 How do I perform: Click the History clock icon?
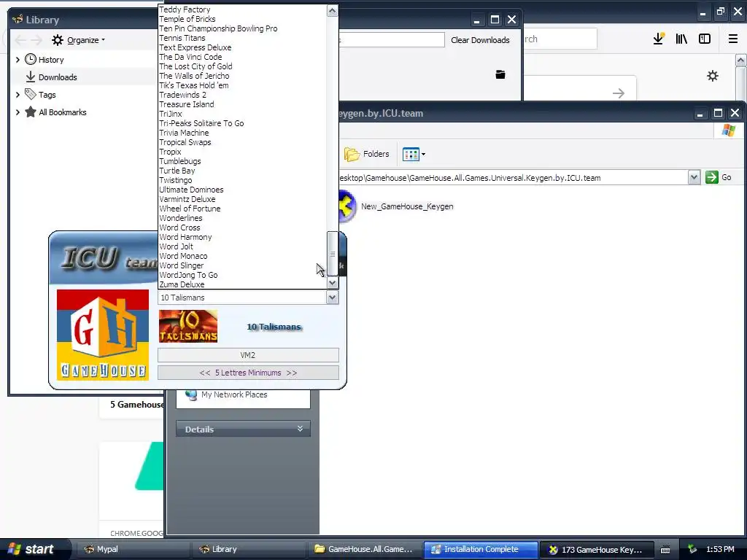[x=31, y=60]
